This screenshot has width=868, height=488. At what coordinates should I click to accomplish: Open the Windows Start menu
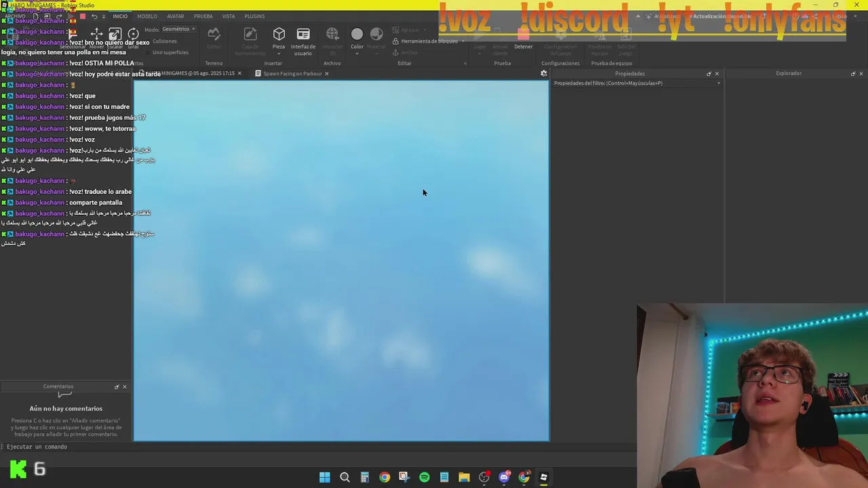pyautogui.click(x=325, y=477)
